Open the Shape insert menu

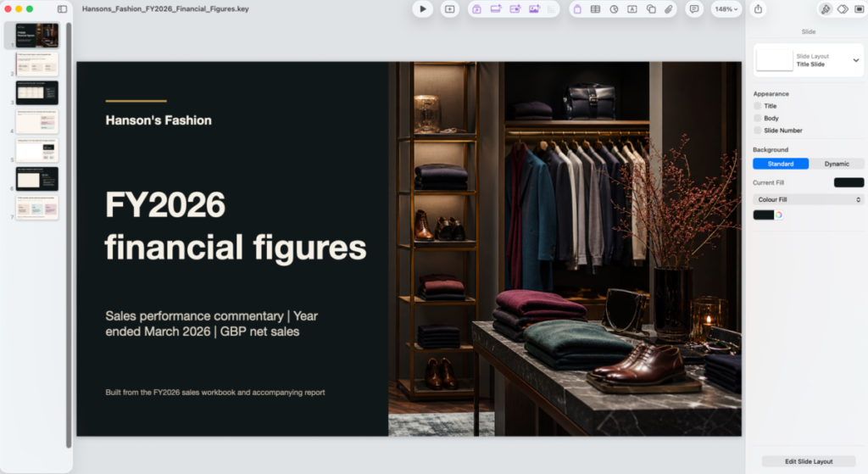651,8
